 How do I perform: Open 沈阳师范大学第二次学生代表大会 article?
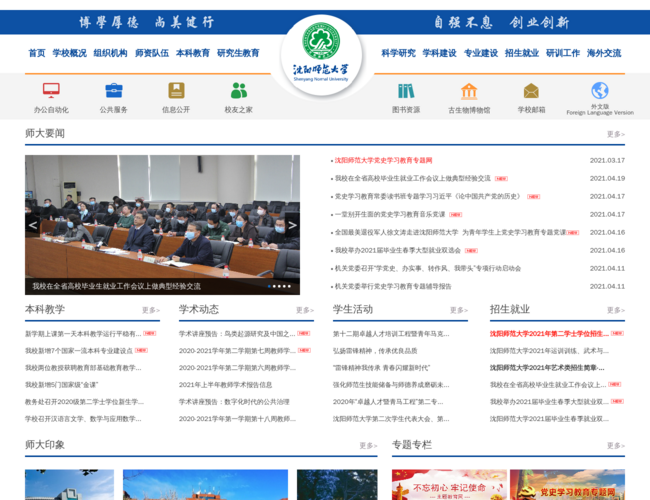coord(391,419)
